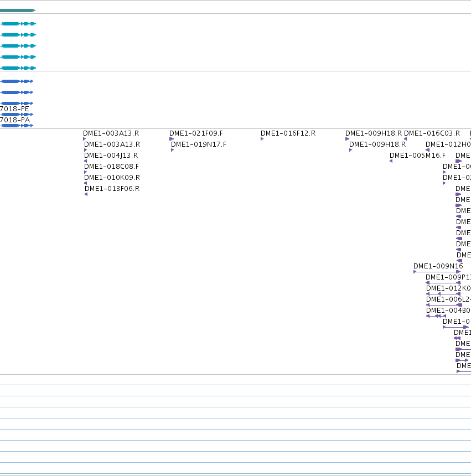Click the arrow glyph beneath DME1-021F09.F
This screenshot has width=471, height=476.
click(172, 139)
